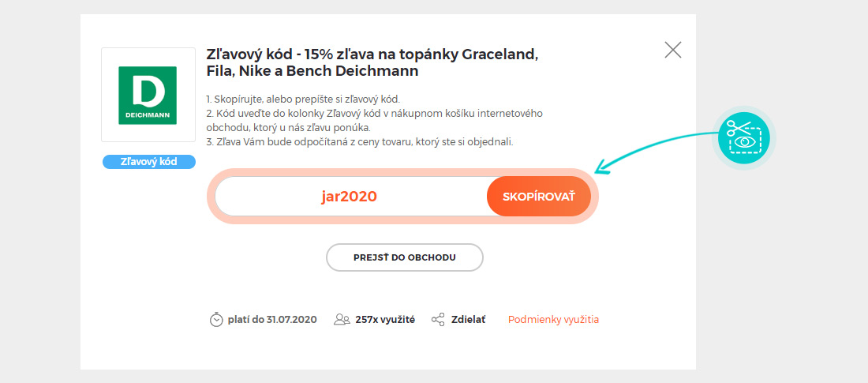
Task: Click step 2 Kód uveďte instruction text
Action: 374,121
